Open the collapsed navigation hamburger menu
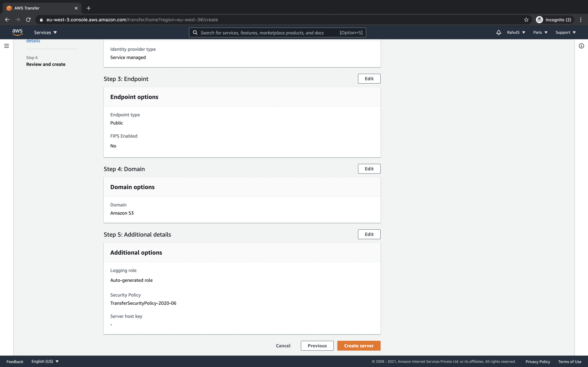 (x=6, y=46)
